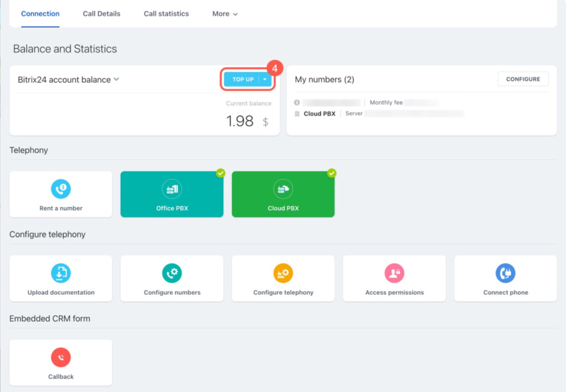Open Configure numbers gear-phone icon
Screen dimensions: 566x392
coord(172,273)
